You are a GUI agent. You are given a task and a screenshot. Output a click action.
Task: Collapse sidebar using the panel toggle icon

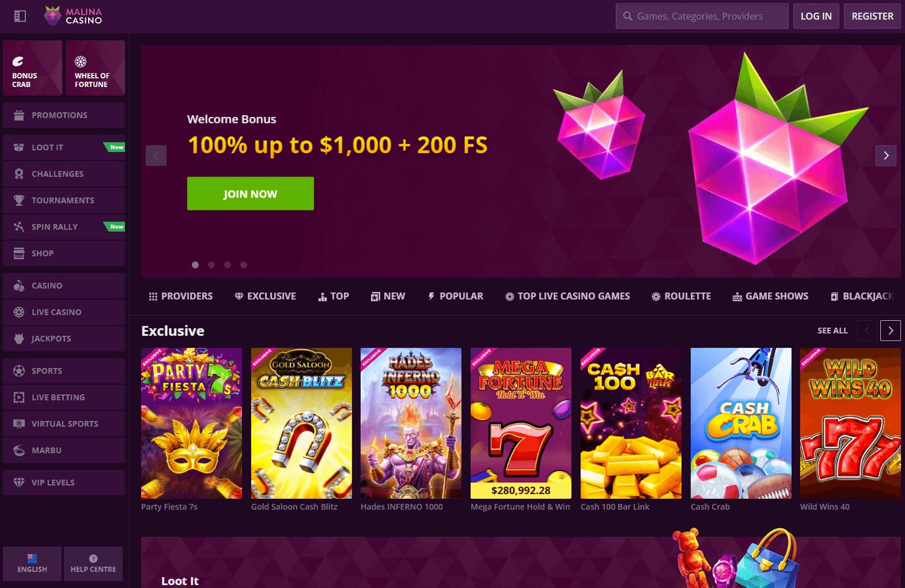tap(20, 16)
